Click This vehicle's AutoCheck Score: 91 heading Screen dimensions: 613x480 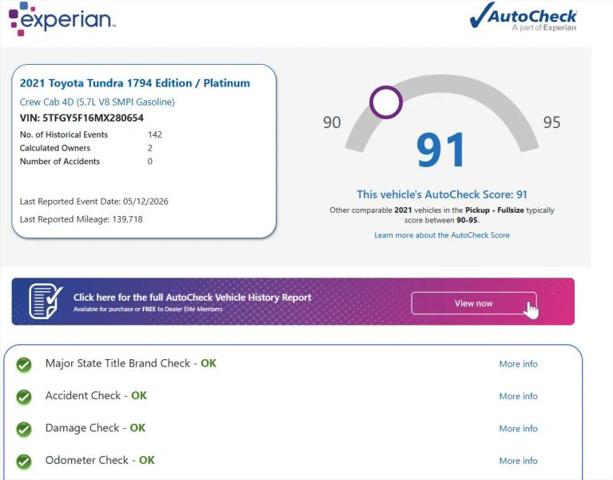pos(442,194)
